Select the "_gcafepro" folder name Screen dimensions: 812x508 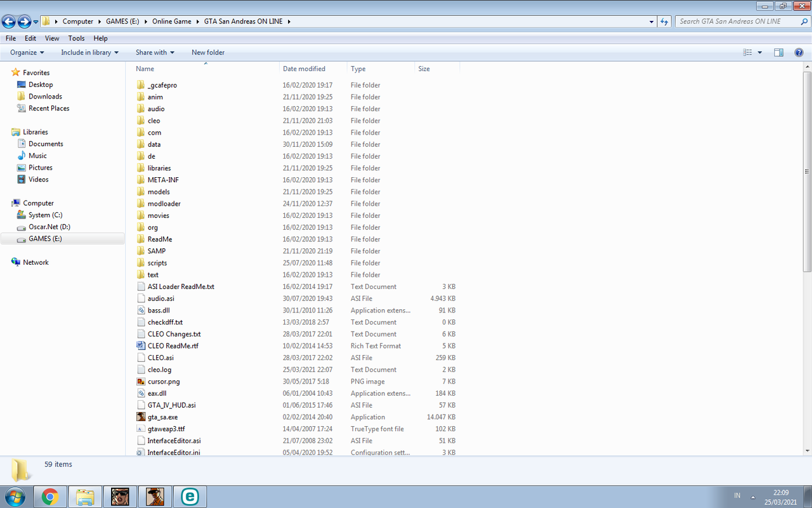tap(162, 85)
